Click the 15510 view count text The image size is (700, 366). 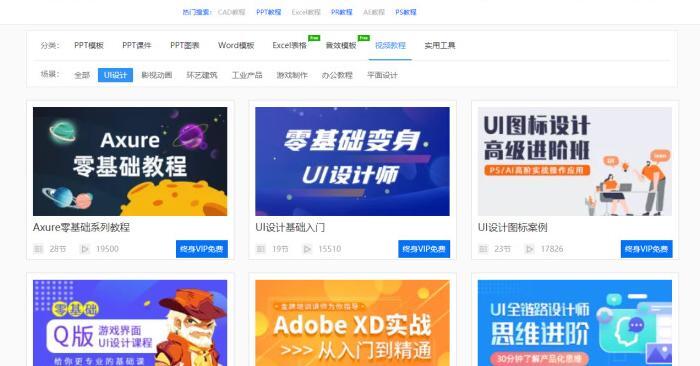(329, 249)
